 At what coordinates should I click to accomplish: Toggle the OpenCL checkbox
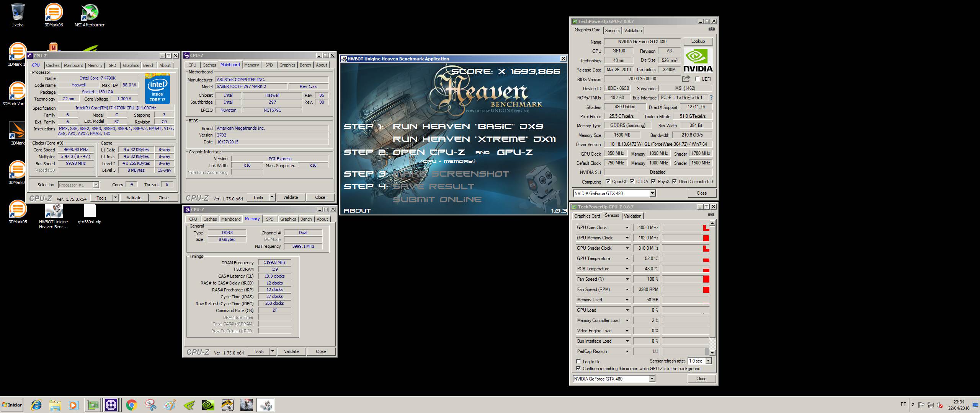click(608, 182)
